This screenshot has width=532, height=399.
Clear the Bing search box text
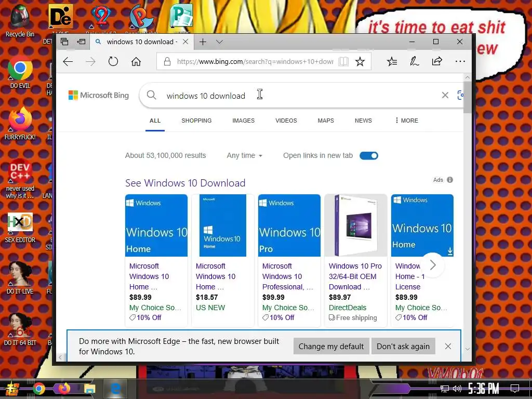pos(445,96)
